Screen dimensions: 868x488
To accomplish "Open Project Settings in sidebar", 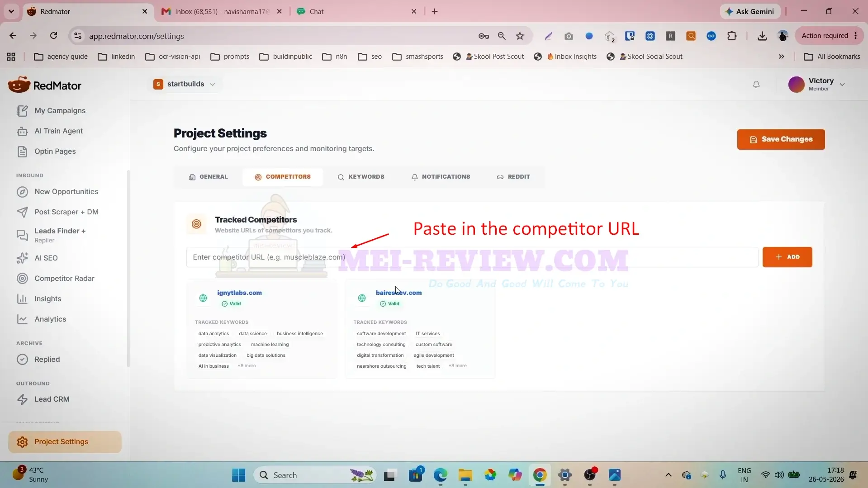I will (x=65, y=442).
